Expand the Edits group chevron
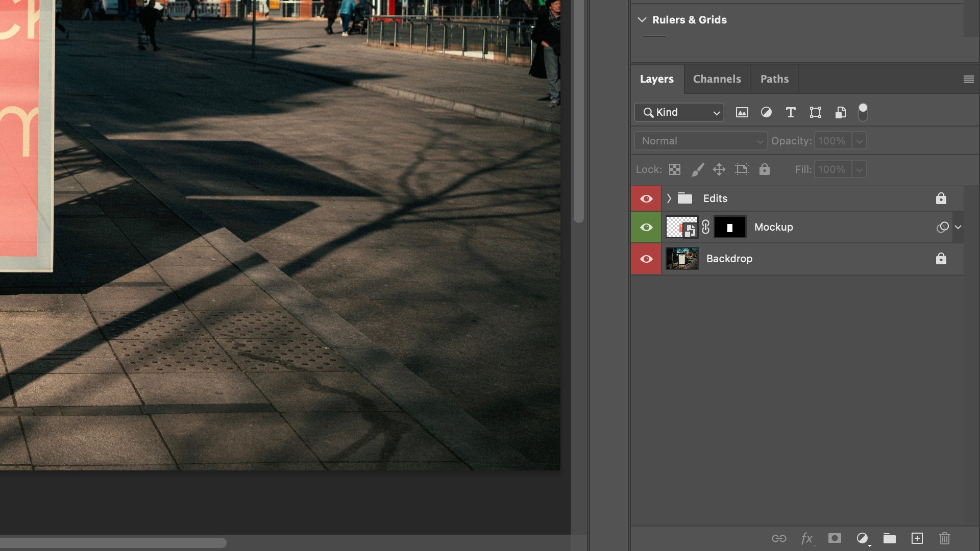The image size is (980, 551). (x=669, y=198)
